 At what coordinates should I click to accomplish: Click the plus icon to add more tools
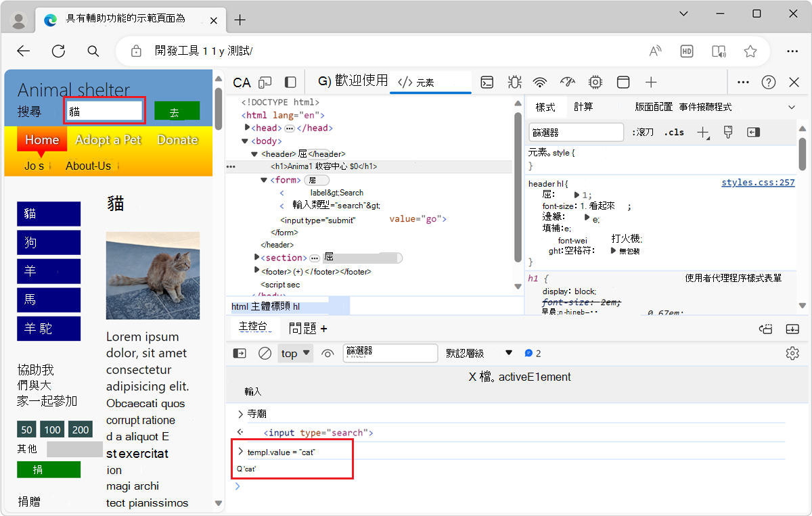[651, 83]
